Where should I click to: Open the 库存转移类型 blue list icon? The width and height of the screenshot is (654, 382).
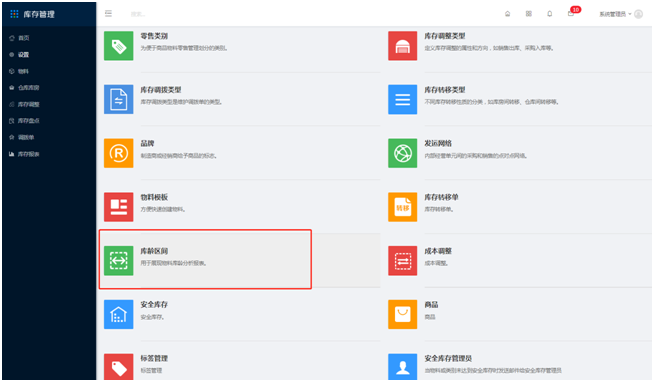[x=402, y=99]
